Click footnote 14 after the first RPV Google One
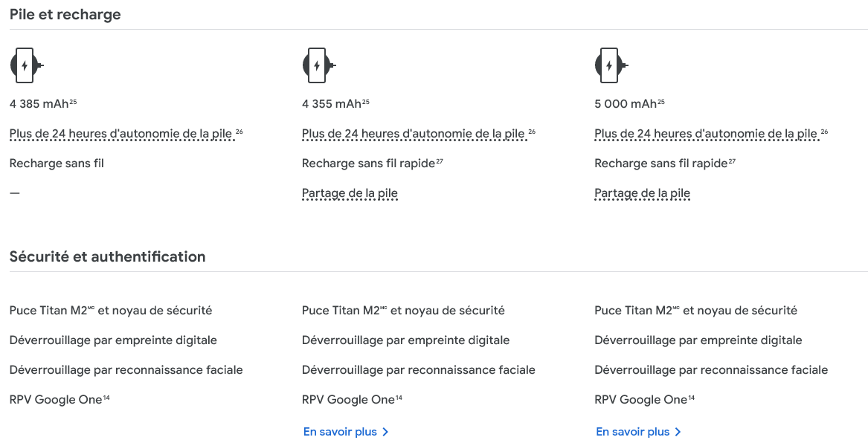Image resolution: width=868 pixels, height=440 pixels. coord(106,398)
